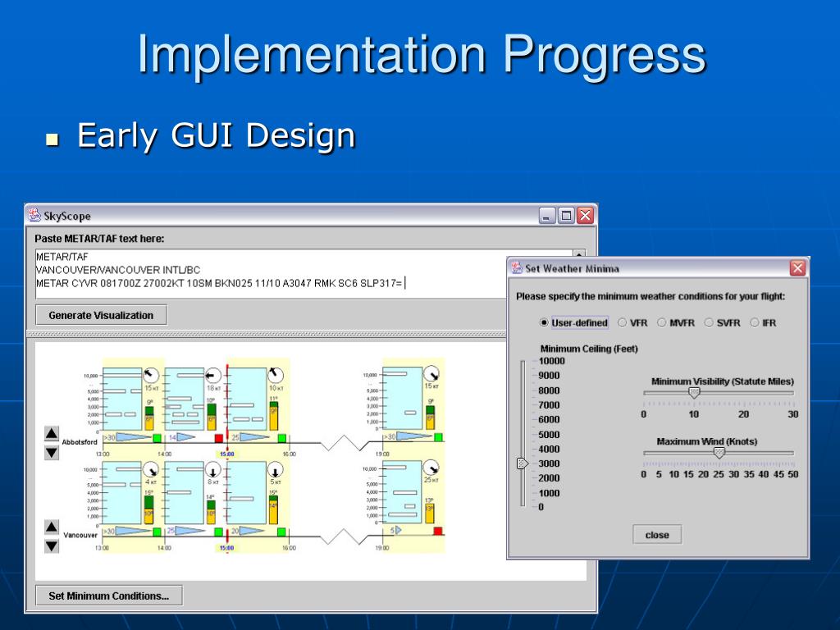Select the MVFR radio option
This screenshot has width=840, height=630.
tap(676, 322)
